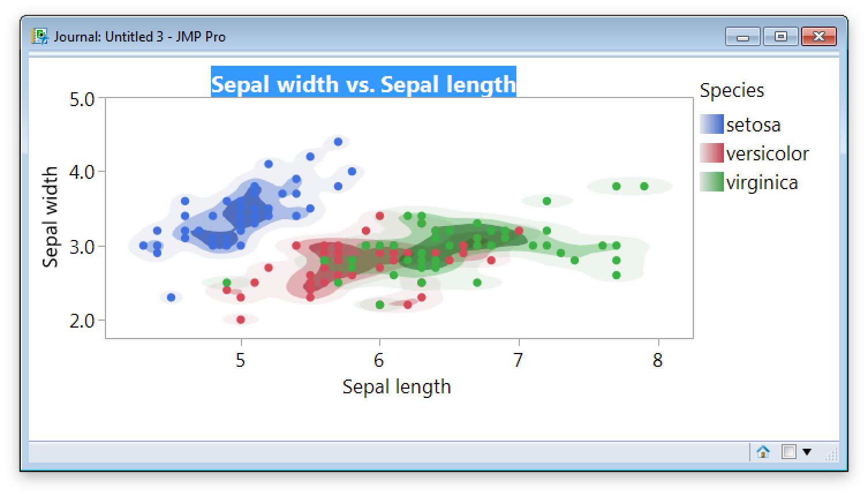Screen dimensions: 868x496
Task: Select the highlighted plot title text
Action: click(x=364, y=84)
